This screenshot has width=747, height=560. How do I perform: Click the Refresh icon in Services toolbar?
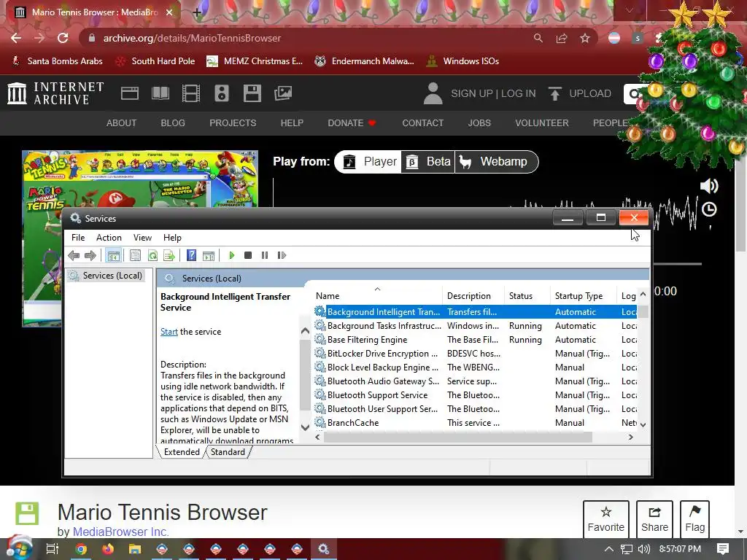152,256
